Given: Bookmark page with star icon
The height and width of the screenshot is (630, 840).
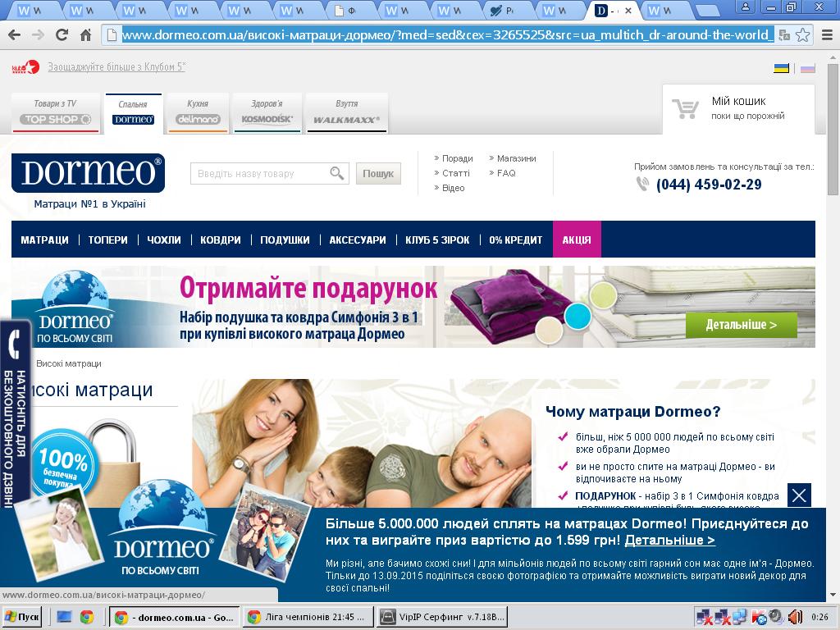Looking at the screenshot, I should (802, 35).
